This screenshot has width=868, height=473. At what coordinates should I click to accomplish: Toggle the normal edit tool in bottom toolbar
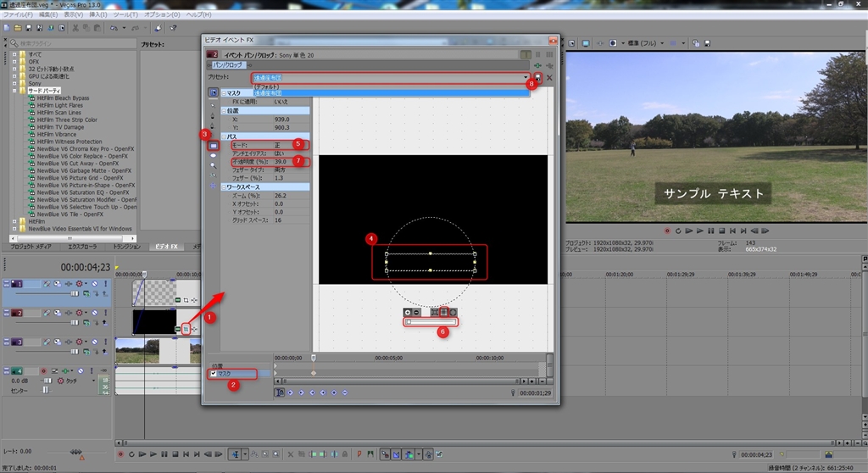[x=236, y=454]
